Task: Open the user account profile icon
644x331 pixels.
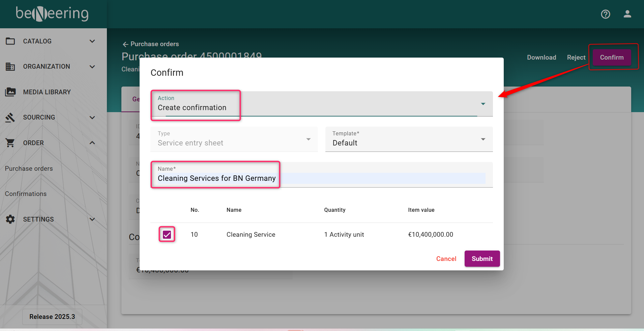Action: point(627,14)
